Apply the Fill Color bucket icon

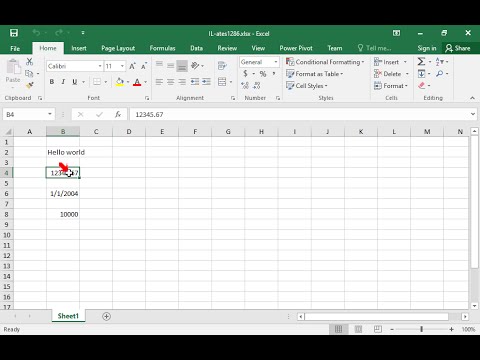pos(120,82)
